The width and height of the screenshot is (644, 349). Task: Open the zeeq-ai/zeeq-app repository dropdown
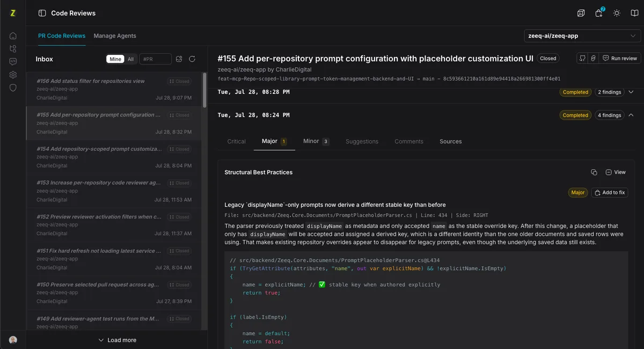tap(582, 36)
